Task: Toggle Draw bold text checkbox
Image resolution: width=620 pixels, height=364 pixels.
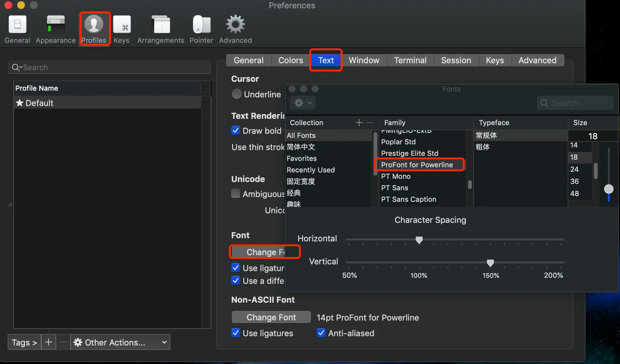Action: [x=236, y=131]
